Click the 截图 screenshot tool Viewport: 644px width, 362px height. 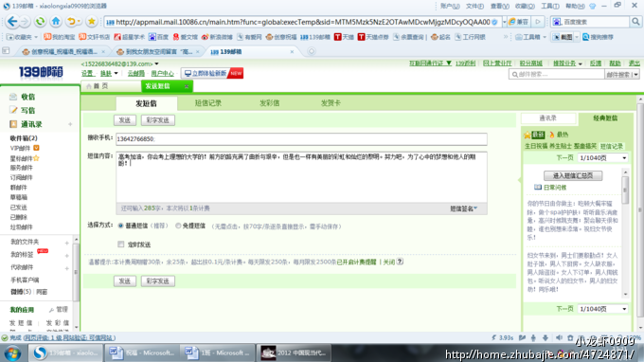click(563, 37)
